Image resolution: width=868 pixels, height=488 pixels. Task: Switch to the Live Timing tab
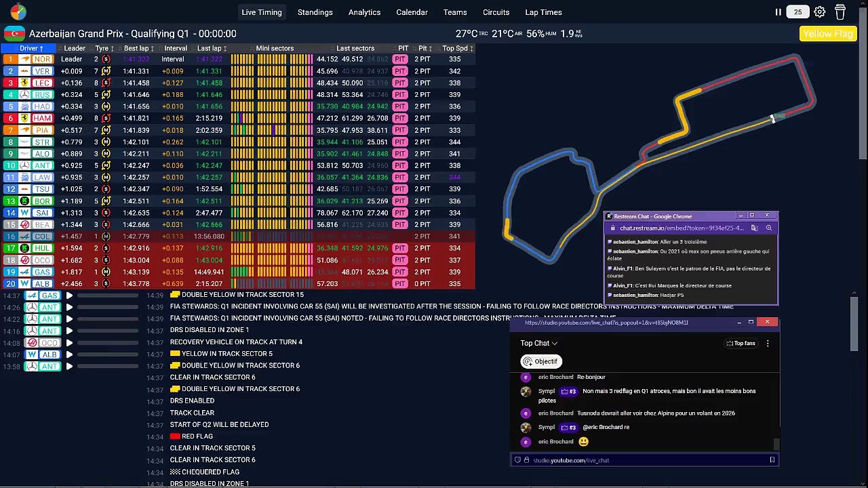coord(262,12)
